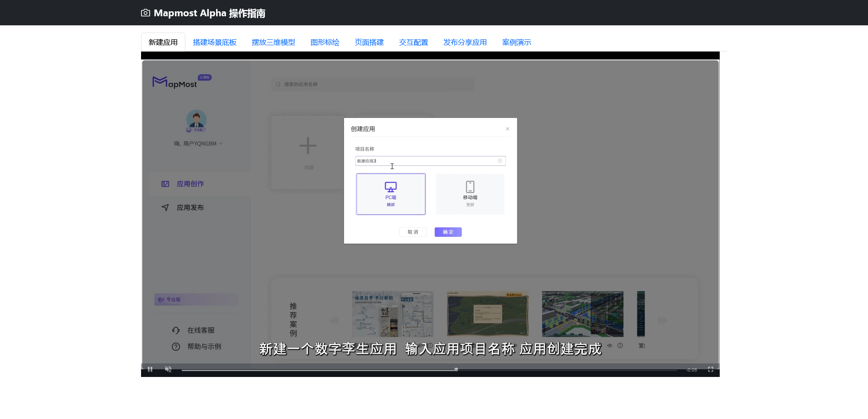Show next recommended cases arrow

coord(662,320)
